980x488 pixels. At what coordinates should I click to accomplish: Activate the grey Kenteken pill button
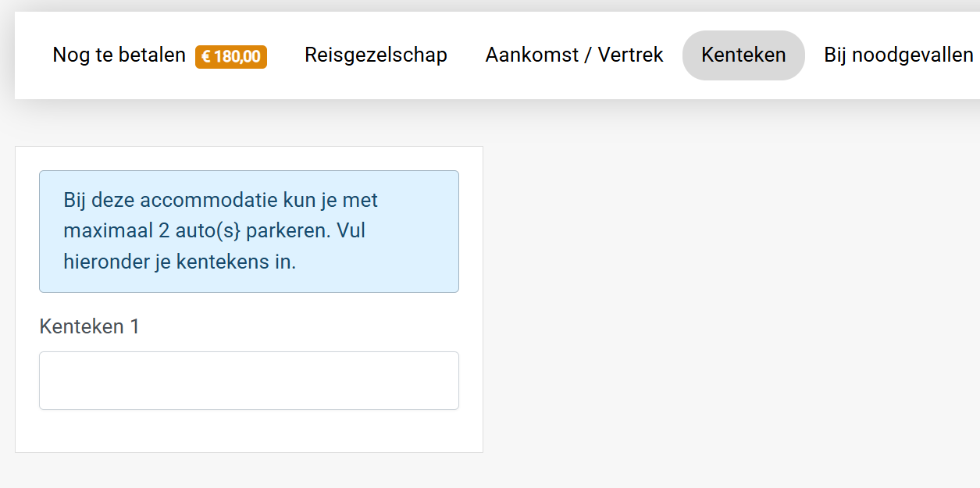[x=743, y=55]
